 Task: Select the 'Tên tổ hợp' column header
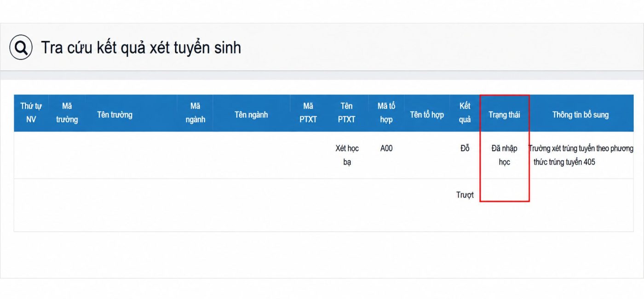tap(427, 115)
